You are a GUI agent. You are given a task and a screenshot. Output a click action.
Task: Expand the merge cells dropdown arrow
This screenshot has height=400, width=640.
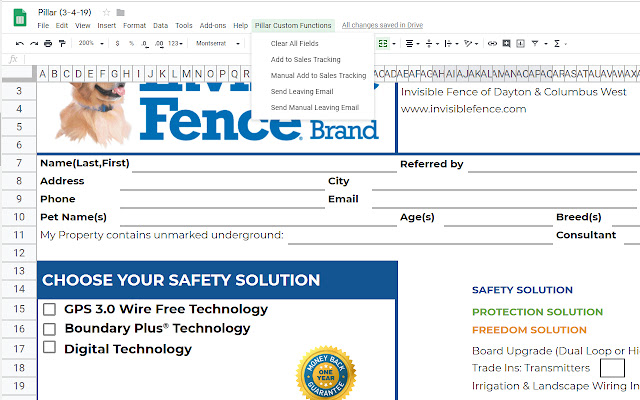pos(394,44)
